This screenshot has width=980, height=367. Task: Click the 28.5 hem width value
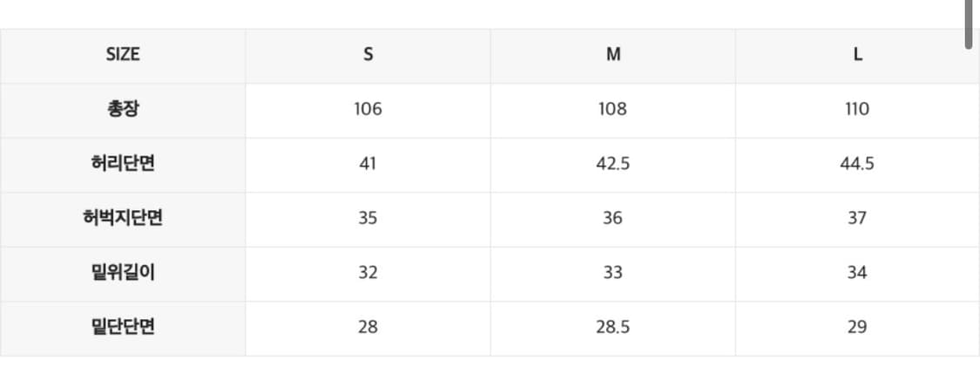pyautogui.click(x=613, y=327)
